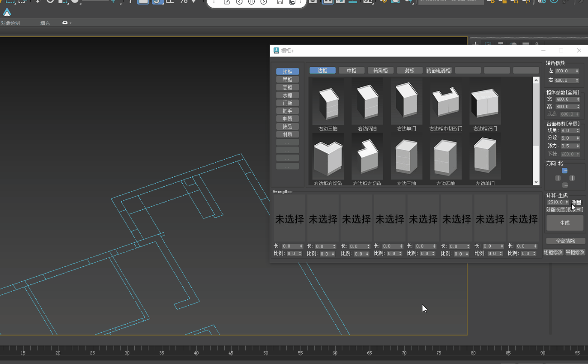The width and height of the screenshot is (588, 364).
Task: Switch to the 封板 tab
Action: coord(410,71)
